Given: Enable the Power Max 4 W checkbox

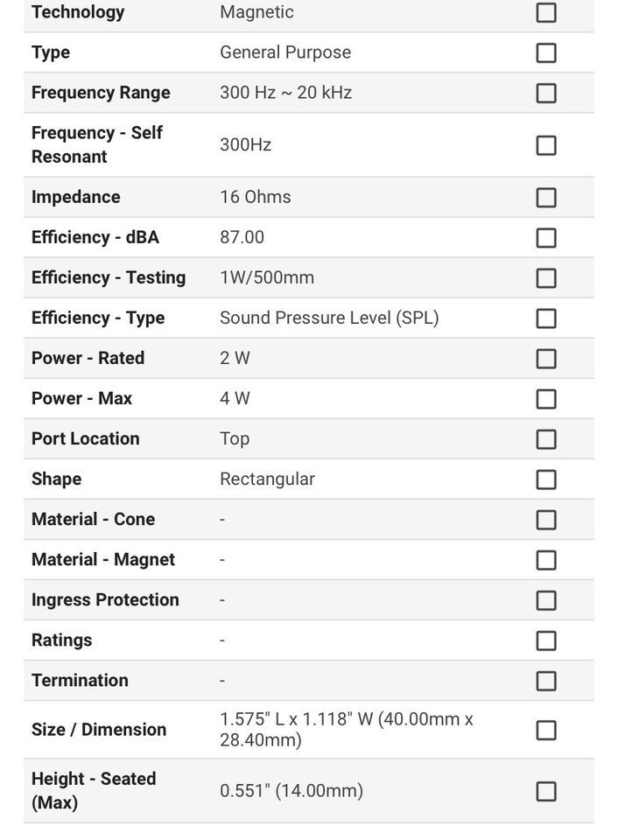Looking at the screenshot, I should pos(545,399).
